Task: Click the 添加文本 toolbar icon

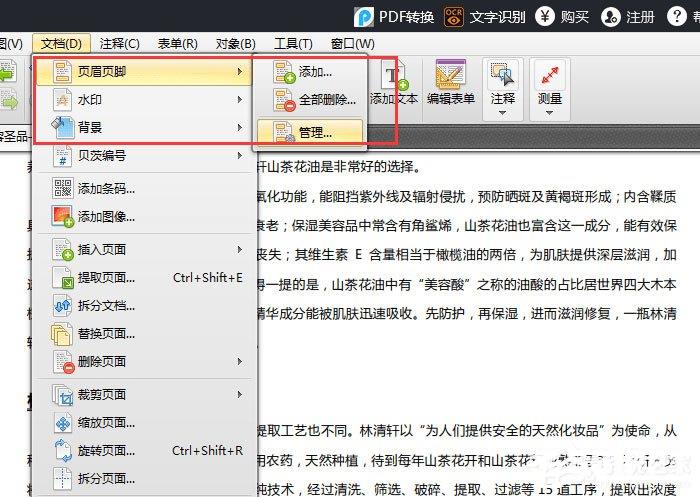Action: point(395,76)
